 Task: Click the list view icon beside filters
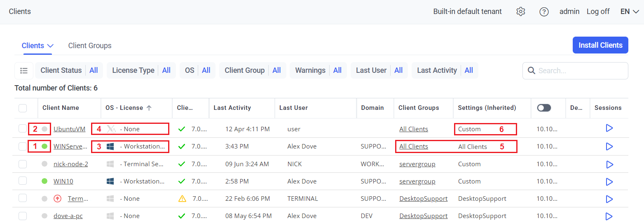click(x=24, y=71)
